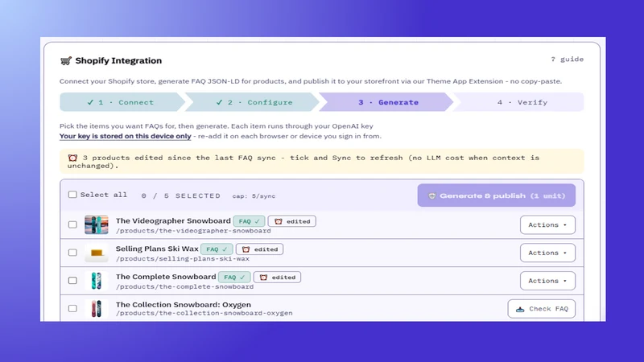Click Check FAQ for Collection Snowboard: Oxygen

click(x=541, y=309)
